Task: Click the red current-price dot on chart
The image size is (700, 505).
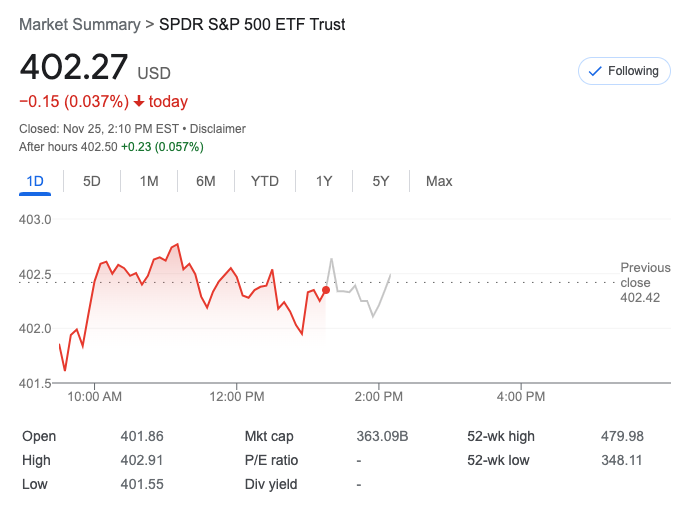Action: (326, 290)
